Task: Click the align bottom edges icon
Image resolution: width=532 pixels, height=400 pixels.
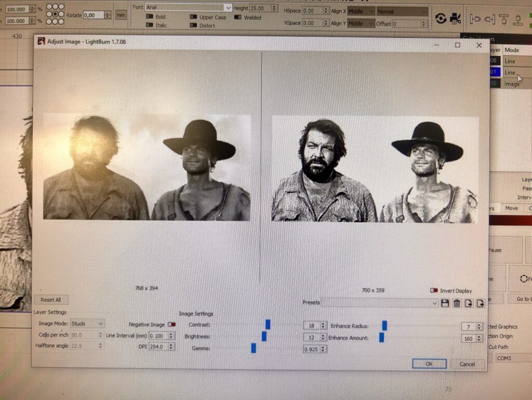Action: [518, 20]
